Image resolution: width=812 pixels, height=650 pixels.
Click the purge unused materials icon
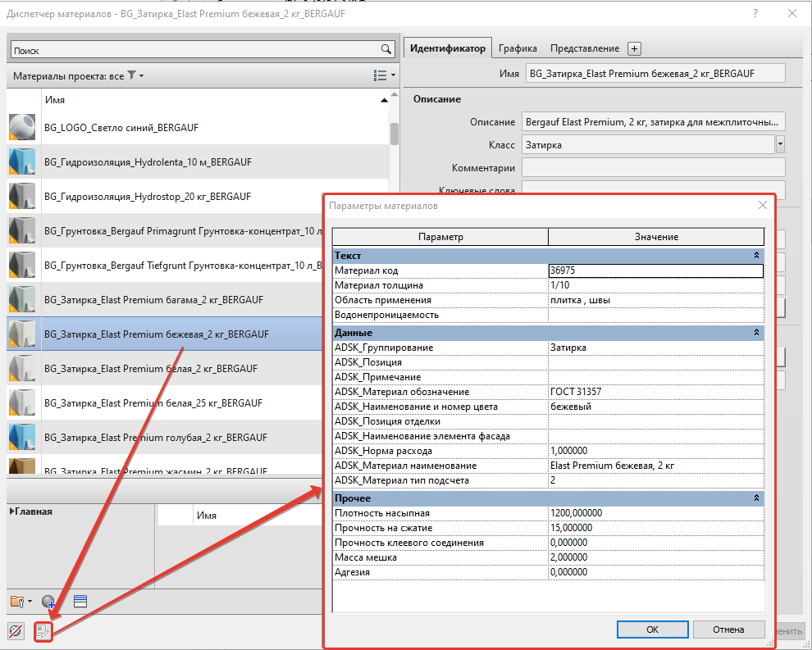click(x=16, y=631)
